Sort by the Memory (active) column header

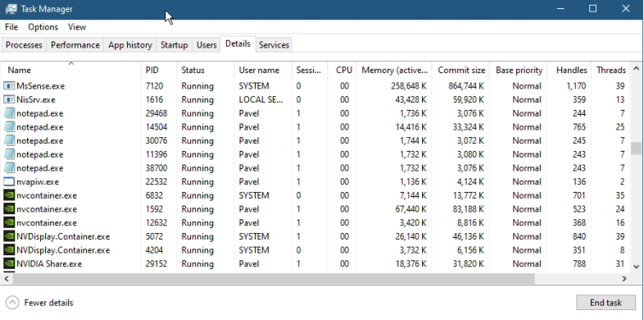tap(394, 70)
